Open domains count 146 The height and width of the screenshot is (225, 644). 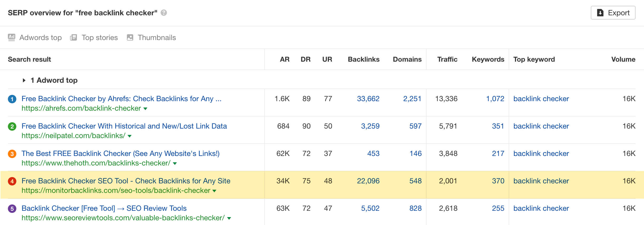pos(415,153)
